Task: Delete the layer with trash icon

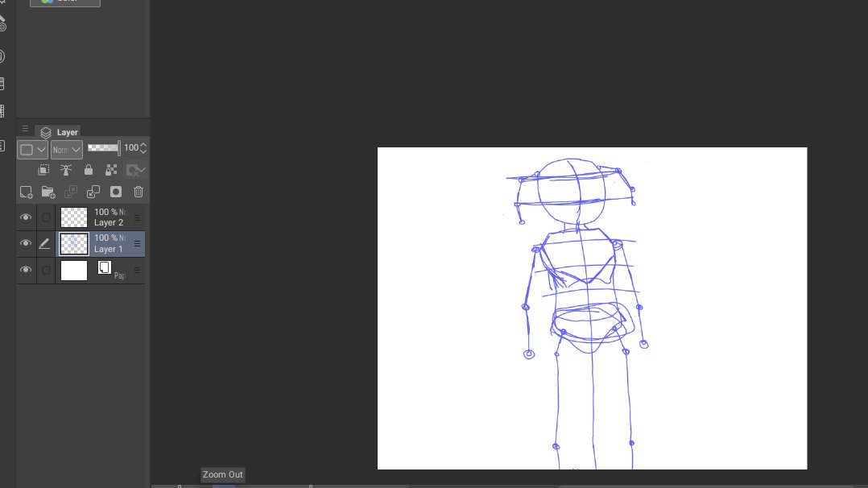Action: tap(138, 192)
